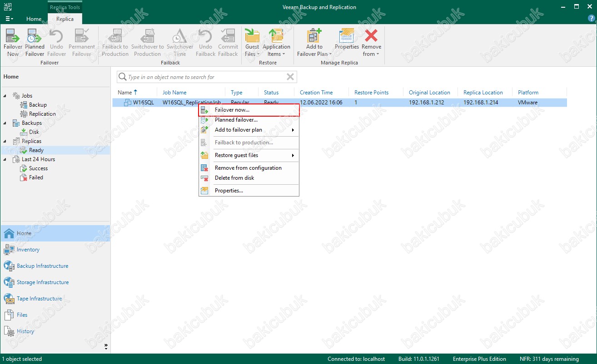
Task: Sort by the Job Name column header
Action: point(174,93)
